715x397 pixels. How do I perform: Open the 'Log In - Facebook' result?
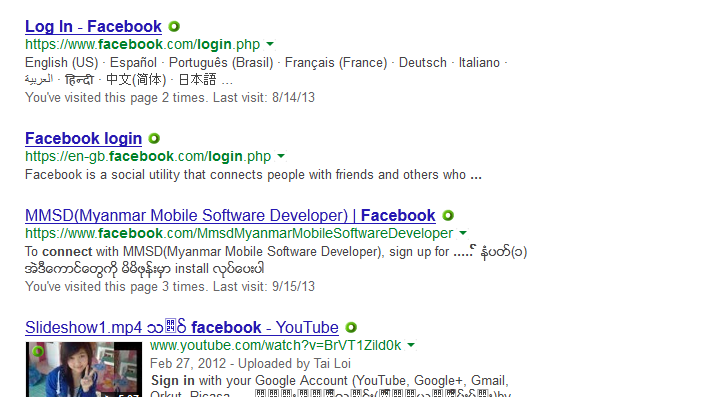click(x=93, y=26)
